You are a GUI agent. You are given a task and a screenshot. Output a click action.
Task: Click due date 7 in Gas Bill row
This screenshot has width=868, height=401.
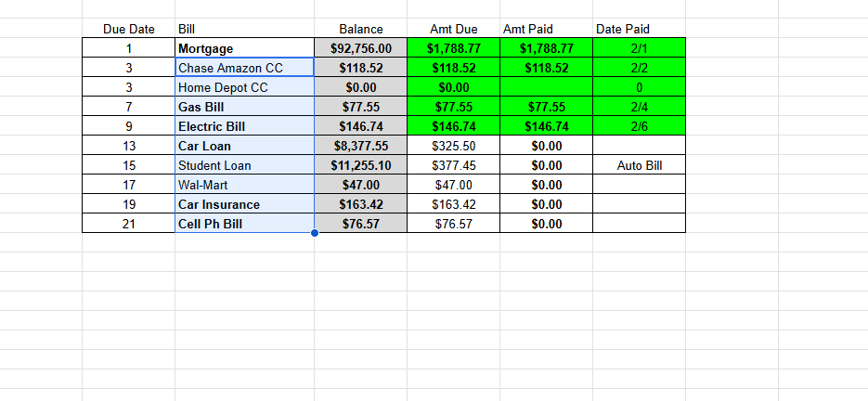129,107
